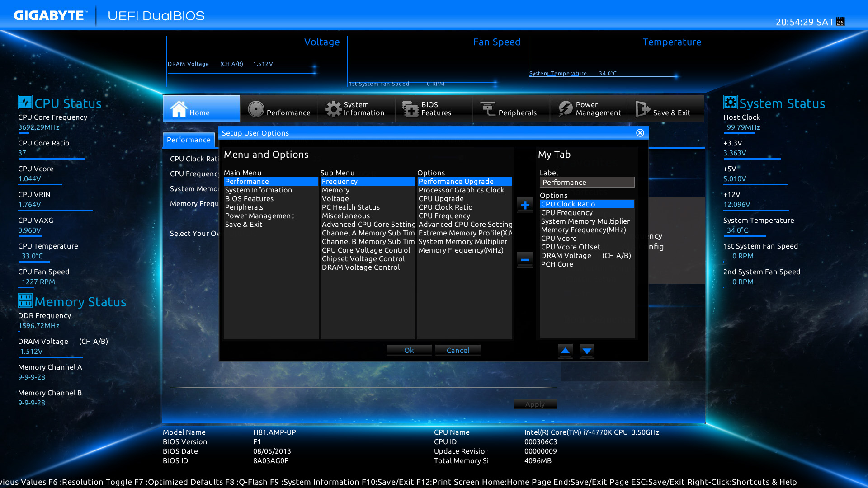Move option up with the up arrow

[565, 351]
